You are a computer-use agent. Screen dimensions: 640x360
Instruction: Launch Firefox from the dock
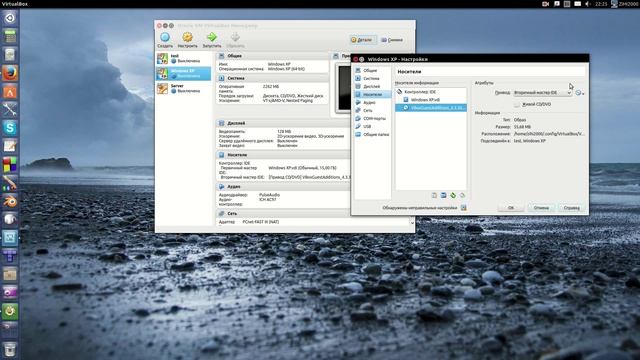click(10, 73)
